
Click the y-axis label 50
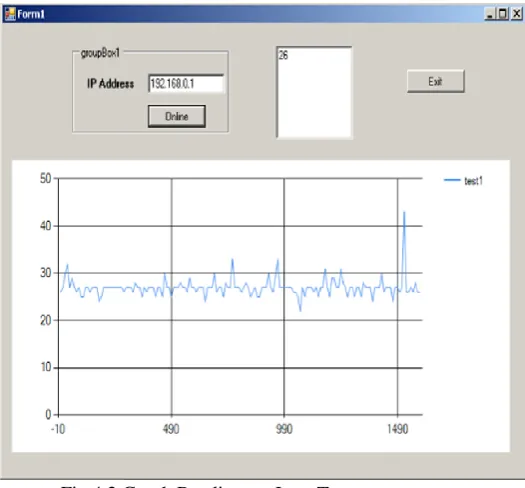46,179
